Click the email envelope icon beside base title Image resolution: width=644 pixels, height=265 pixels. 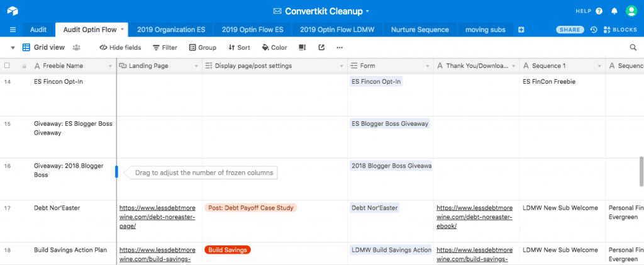pyautogui.click(x=277, y=11)
